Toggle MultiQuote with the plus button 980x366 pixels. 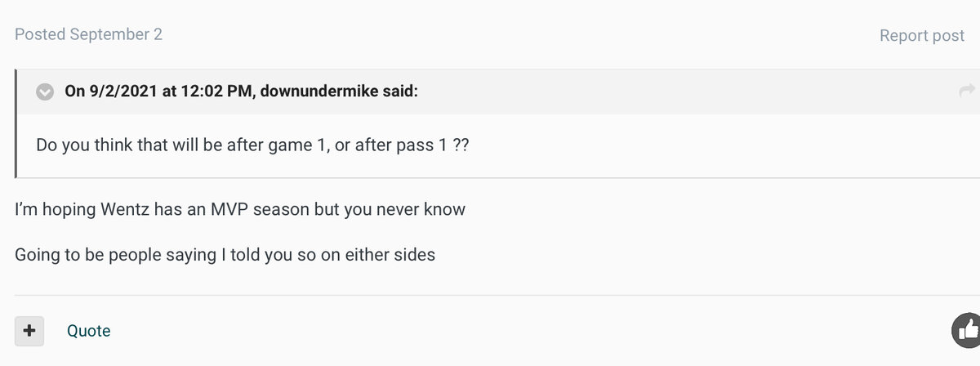29,330
